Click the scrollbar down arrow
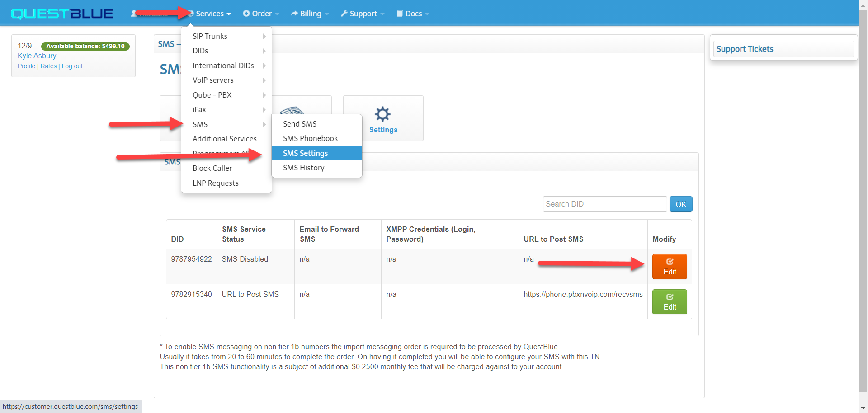This screenshot has width=868, height=413. (863, 408)
